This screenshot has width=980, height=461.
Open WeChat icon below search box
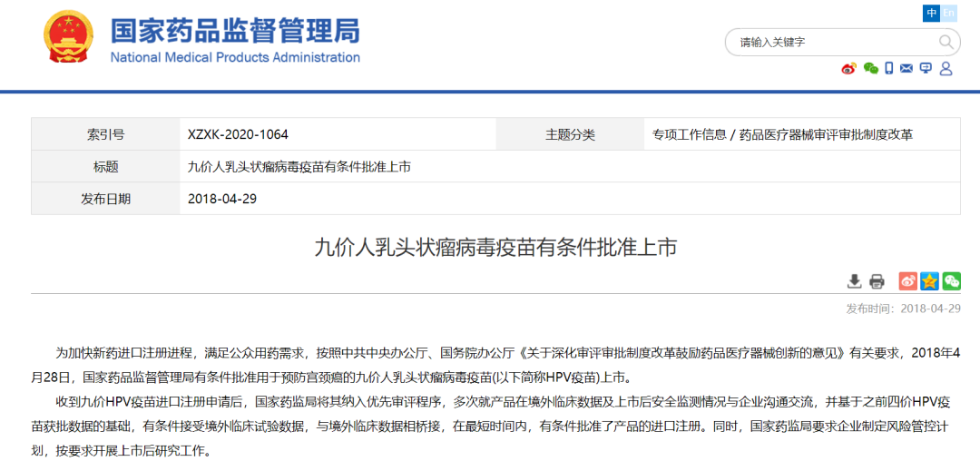coord(870,69)
